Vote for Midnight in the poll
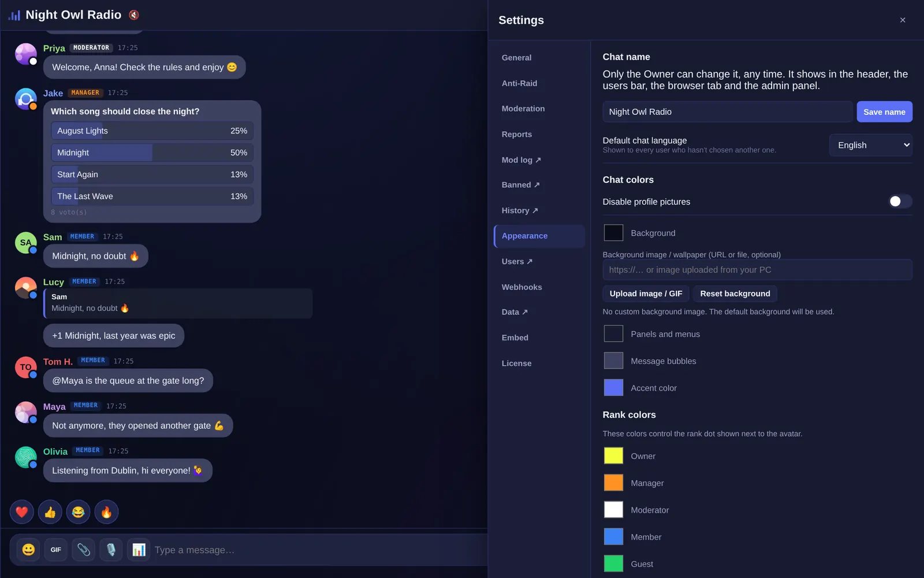924x578 pixels. coord(152,153)
